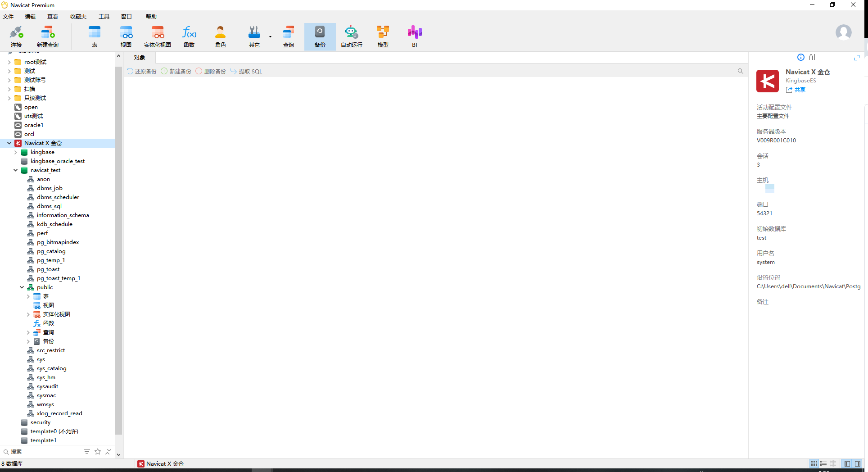Open the 收藏夹 menu

tap(78, 17)
